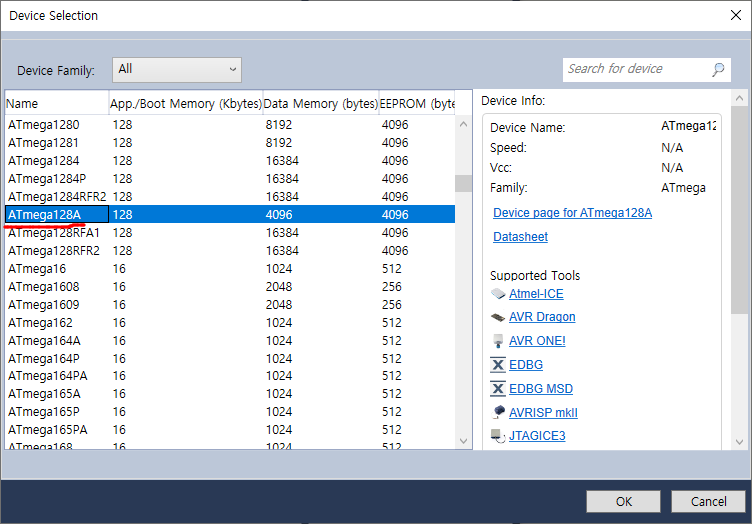Click the AVR ONE! tool icon
The image size is (752, 524).
coord(498,341)
